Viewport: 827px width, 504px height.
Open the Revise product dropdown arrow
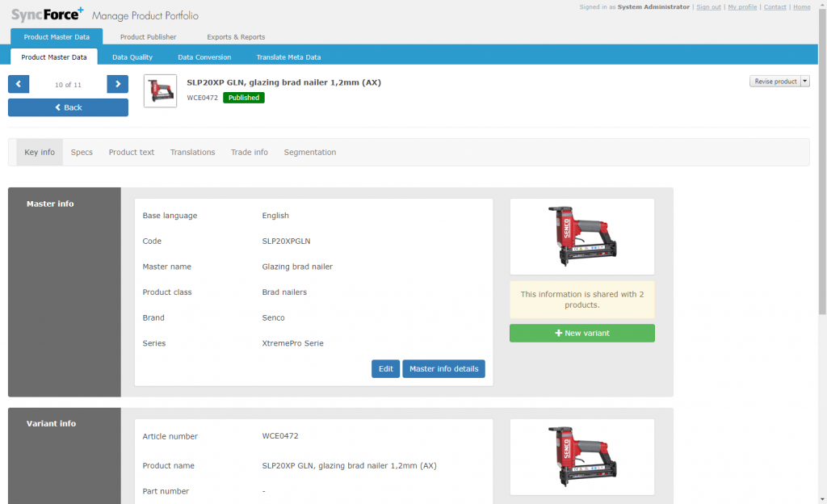click(805, 82)
